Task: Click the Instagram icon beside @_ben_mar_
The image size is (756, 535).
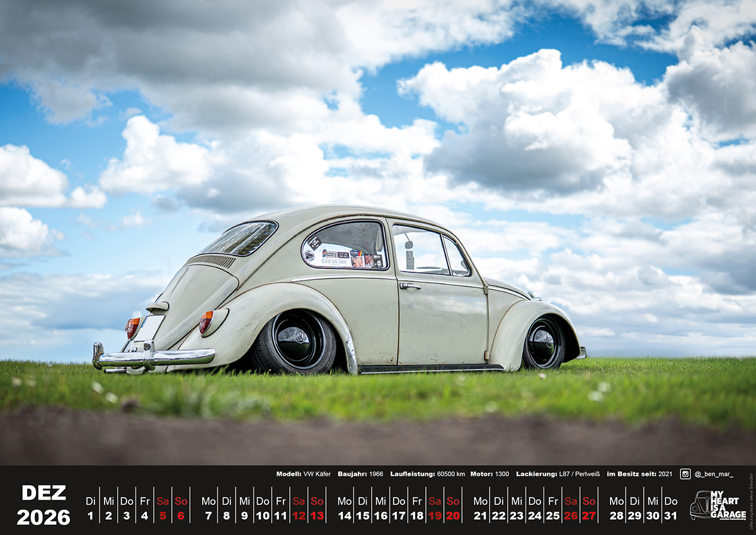Action: pyautogui.click(x=685, y=474)
